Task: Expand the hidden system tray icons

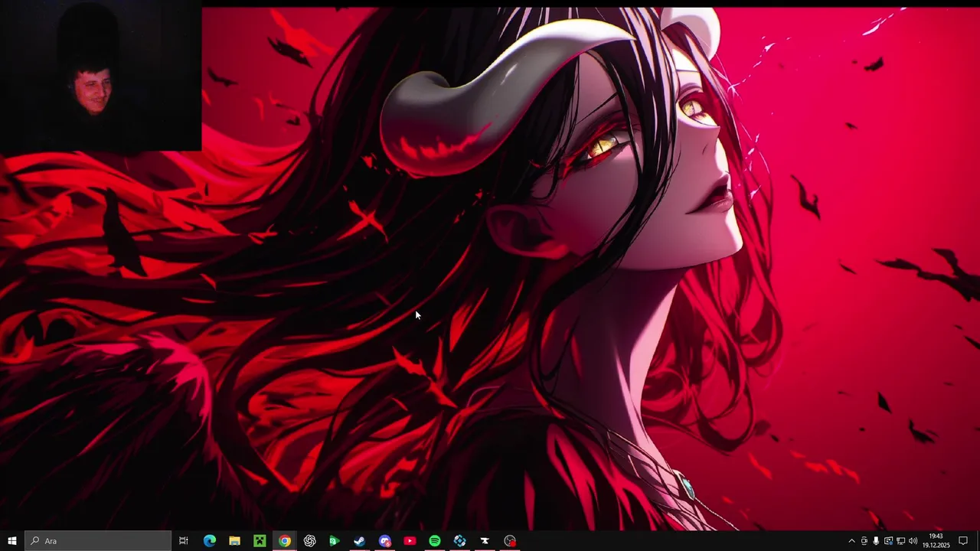Action: (x=851, y=541)
